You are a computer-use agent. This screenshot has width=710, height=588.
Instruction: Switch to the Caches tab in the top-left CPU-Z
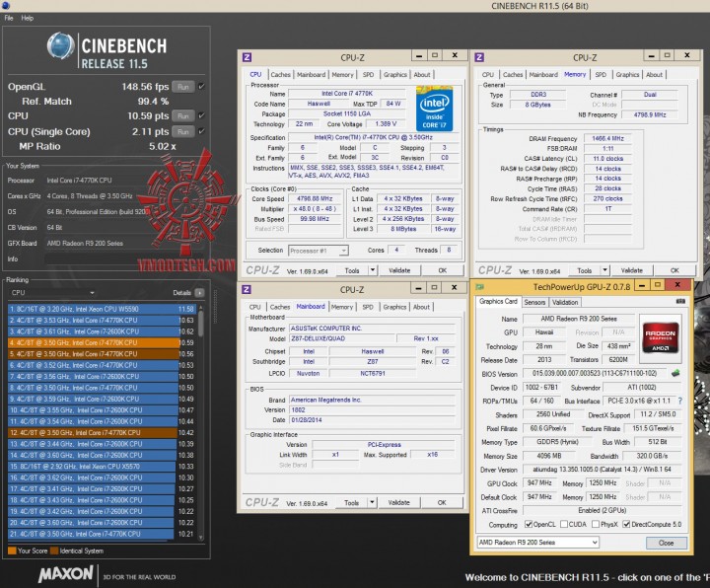tap(280, 75)
